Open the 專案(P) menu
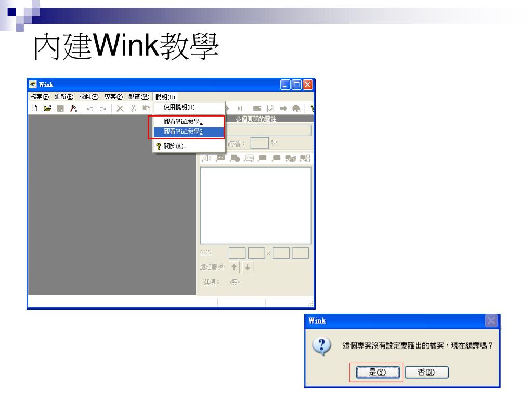532x399 pixels. [113, 97]
